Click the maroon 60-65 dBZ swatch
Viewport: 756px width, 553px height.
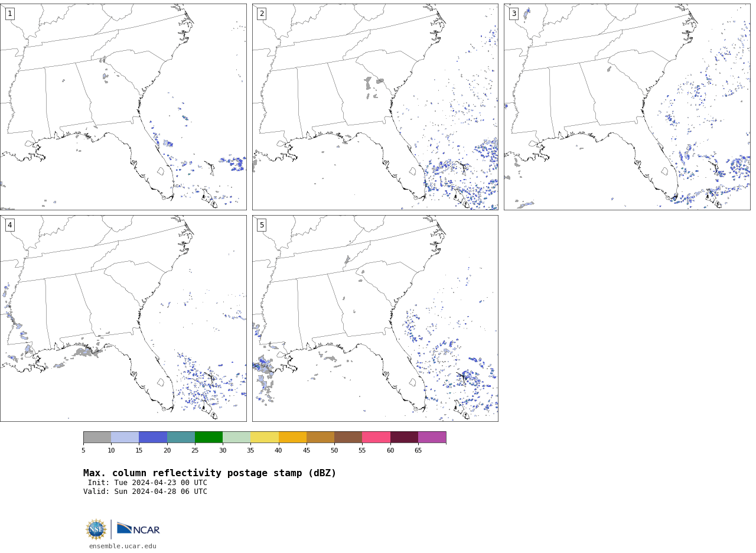[404, 437]
